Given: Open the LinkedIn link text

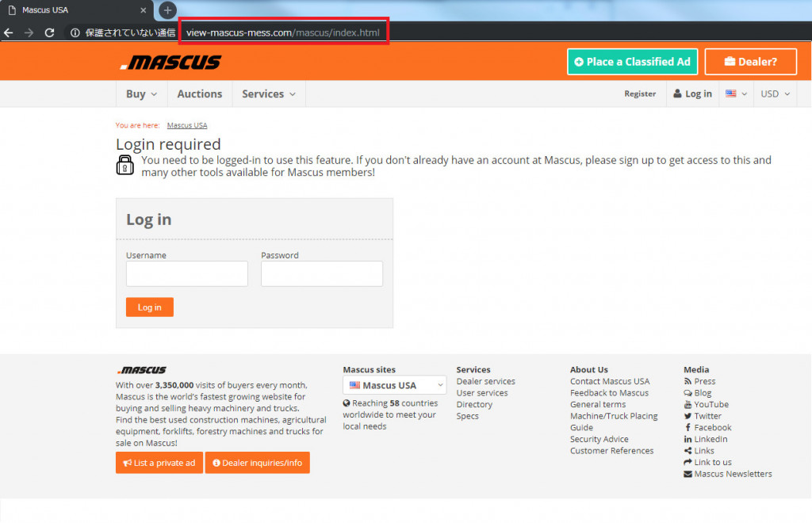Looking at the screenshot, I should [711, 439].
